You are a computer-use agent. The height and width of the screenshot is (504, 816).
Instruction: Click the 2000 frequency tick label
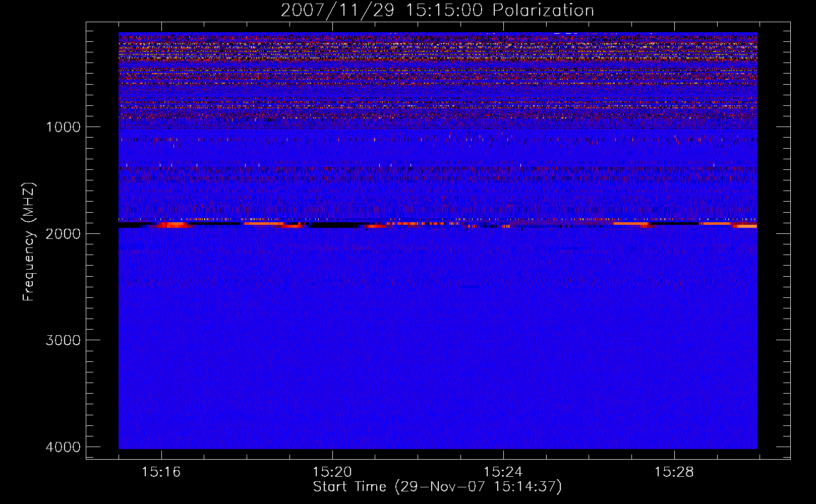pyautogui.click(x=63, y=233)
